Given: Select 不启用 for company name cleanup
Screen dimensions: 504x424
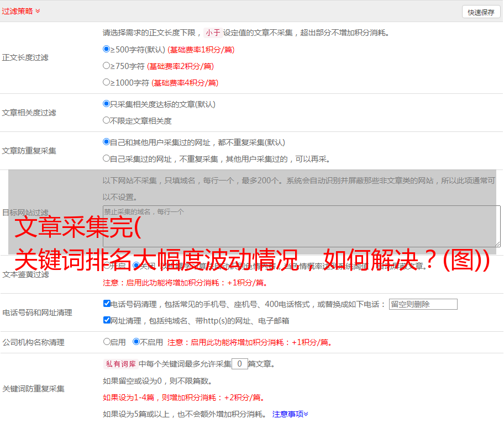Looking at the screenshot, I should (x=136, y=342).
